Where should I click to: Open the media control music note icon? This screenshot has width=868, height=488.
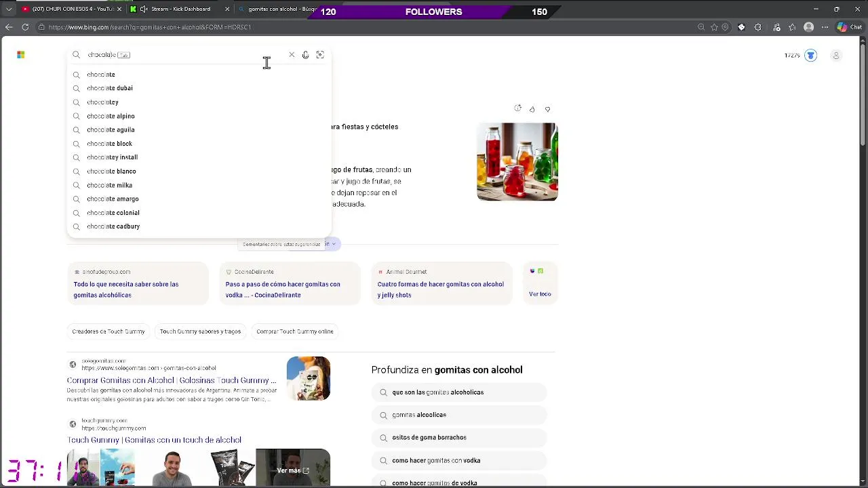[x=776, y=27]
